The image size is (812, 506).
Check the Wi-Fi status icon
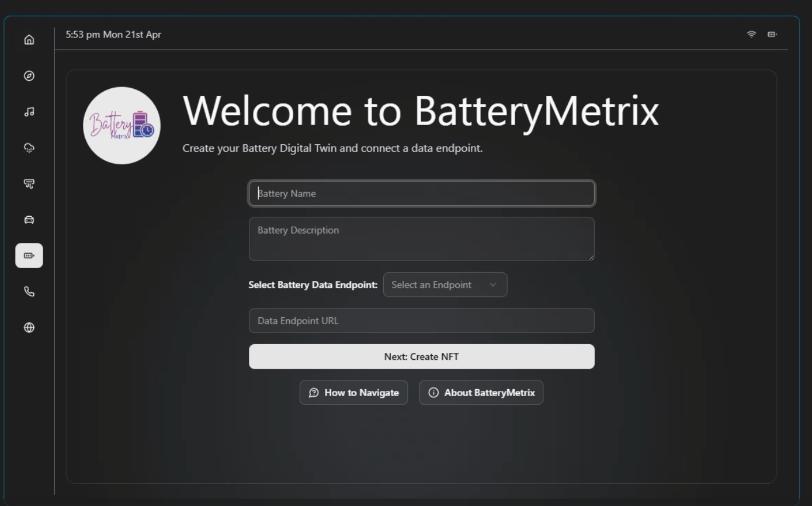coord(751,34)
